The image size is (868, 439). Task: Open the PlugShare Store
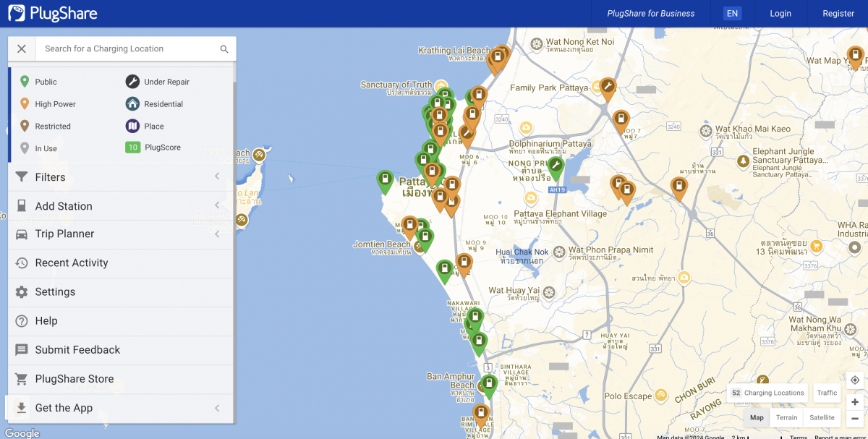(x=121, y=379)
